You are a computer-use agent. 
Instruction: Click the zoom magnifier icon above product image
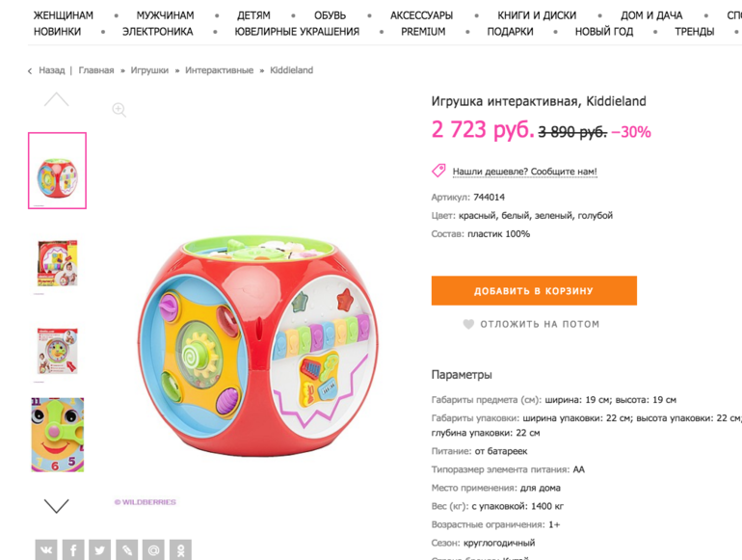(119, 110)
